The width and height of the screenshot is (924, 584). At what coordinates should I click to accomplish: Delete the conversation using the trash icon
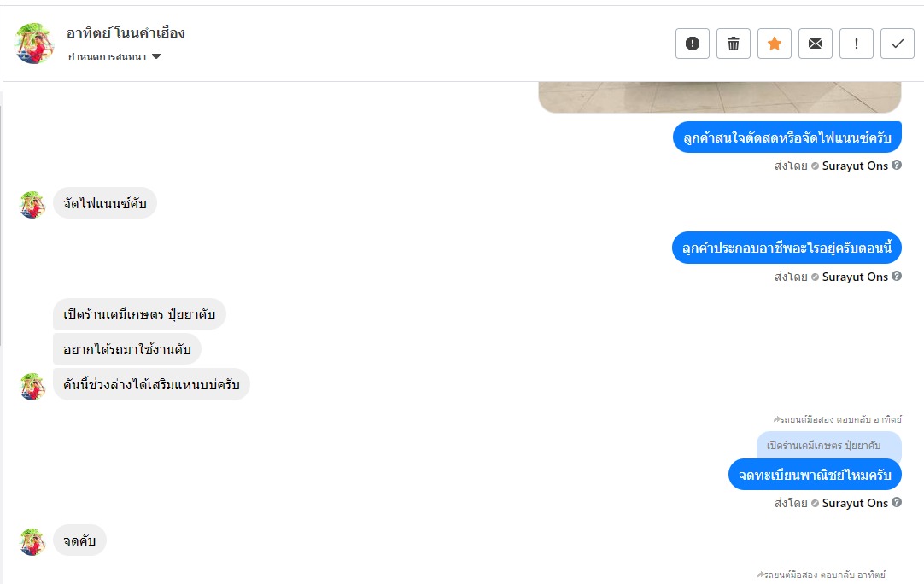733,44
